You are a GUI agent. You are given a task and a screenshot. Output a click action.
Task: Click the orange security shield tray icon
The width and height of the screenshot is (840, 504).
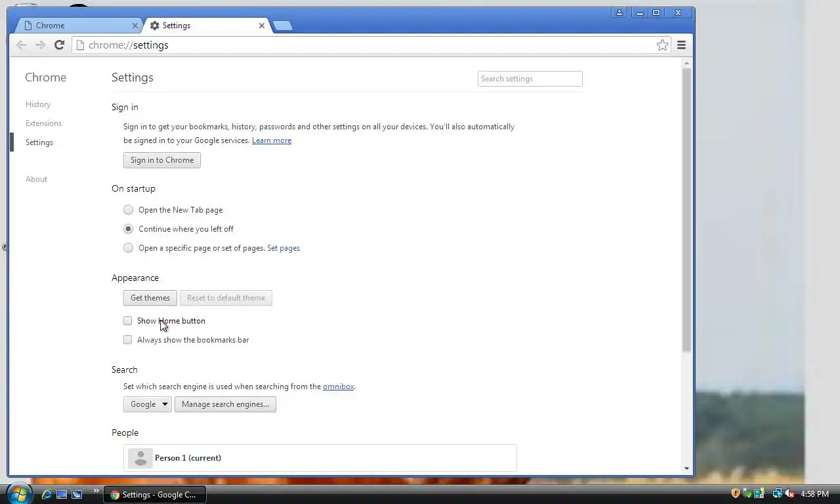click(736, 493)
